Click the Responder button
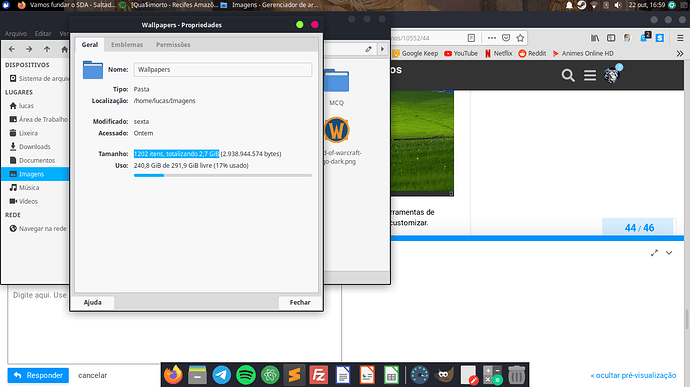 pos(38,375)
